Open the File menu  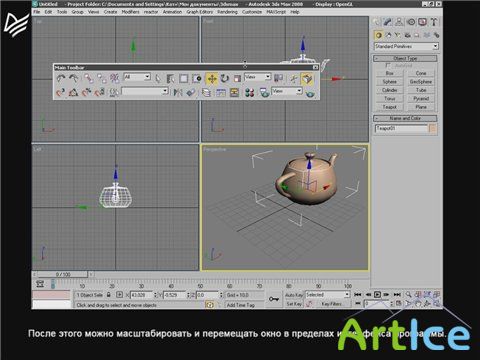pos(37,12)
